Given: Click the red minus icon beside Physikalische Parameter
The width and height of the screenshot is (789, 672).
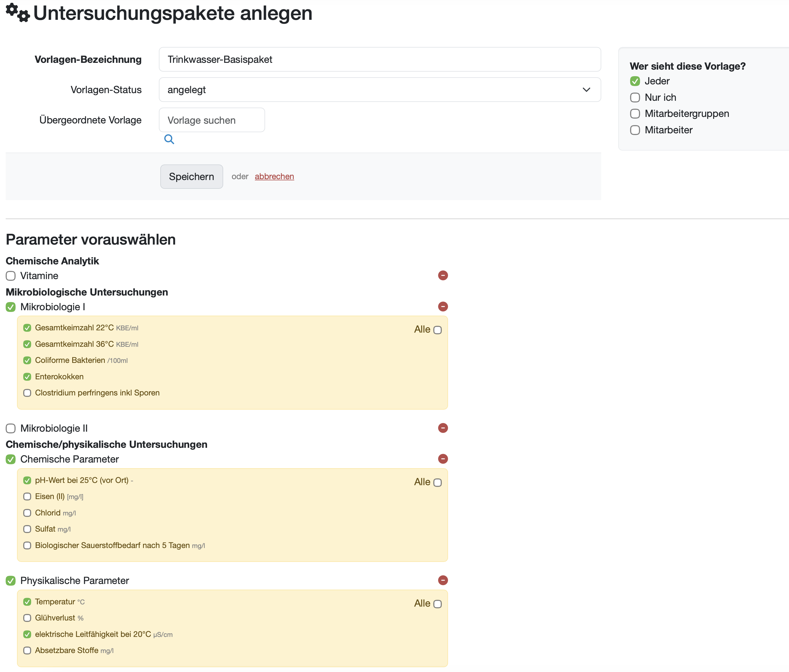Looking at the screenshot, I should (442, 580).
